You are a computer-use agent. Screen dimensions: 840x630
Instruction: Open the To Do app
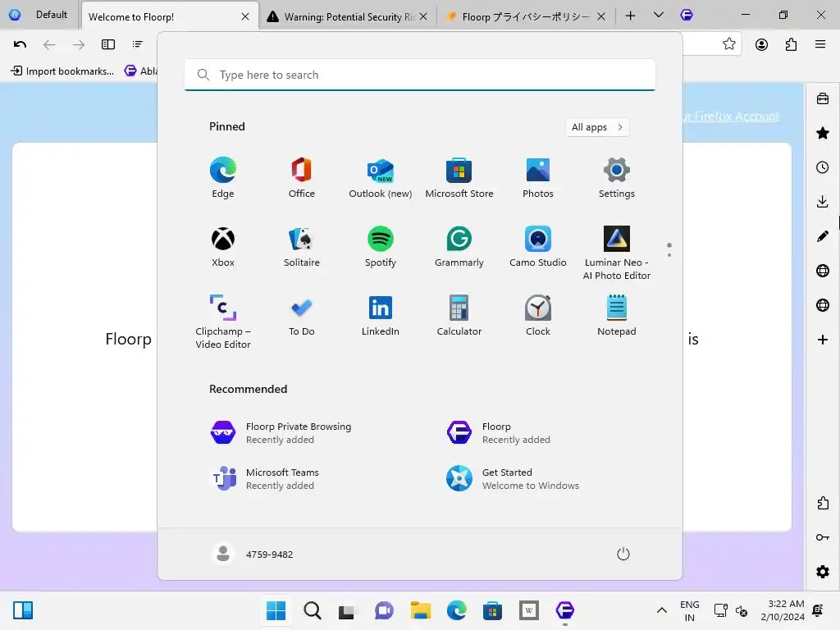point(302,315)
